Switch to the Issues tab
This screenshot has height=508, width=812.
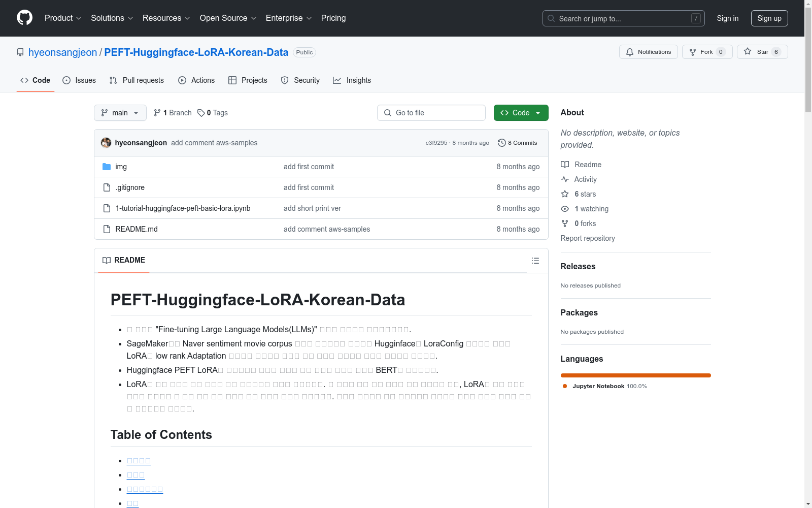coord(79,80)
